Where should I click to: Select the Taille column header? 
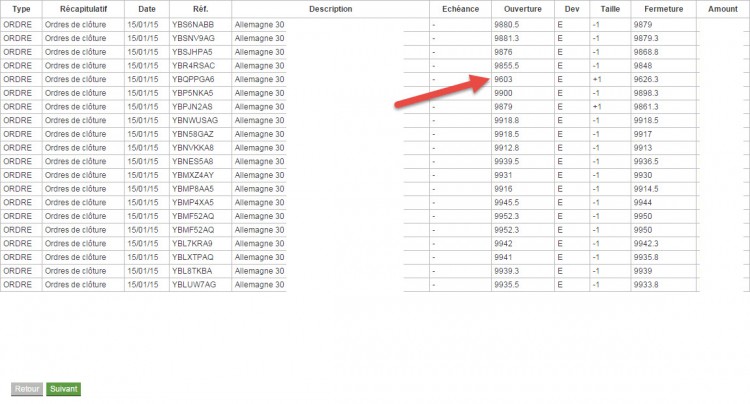(x=610, y=9)
